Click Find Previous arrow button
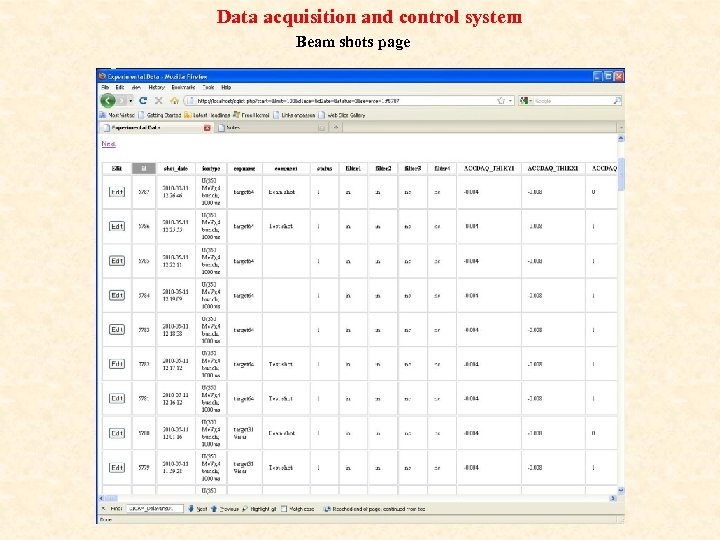Viewport: 720px width, 540px height. pyautogui.click(x=225, y=509)
